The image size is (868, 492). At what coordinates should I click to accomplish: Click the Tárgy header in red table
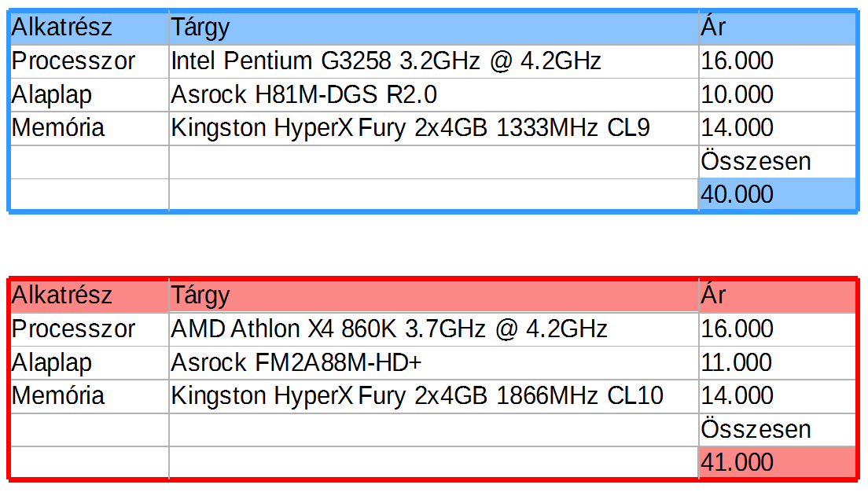click(200, 296)
